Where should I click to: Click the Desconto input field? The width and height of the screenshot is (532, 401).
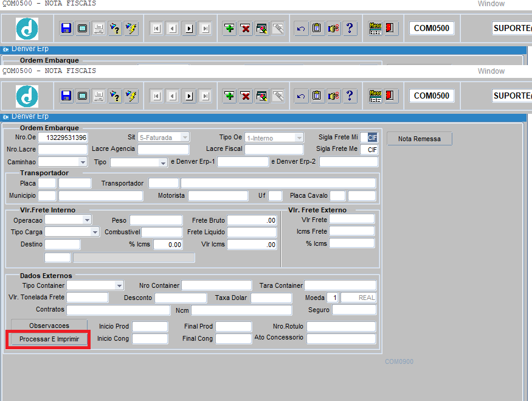pos(181,298)
